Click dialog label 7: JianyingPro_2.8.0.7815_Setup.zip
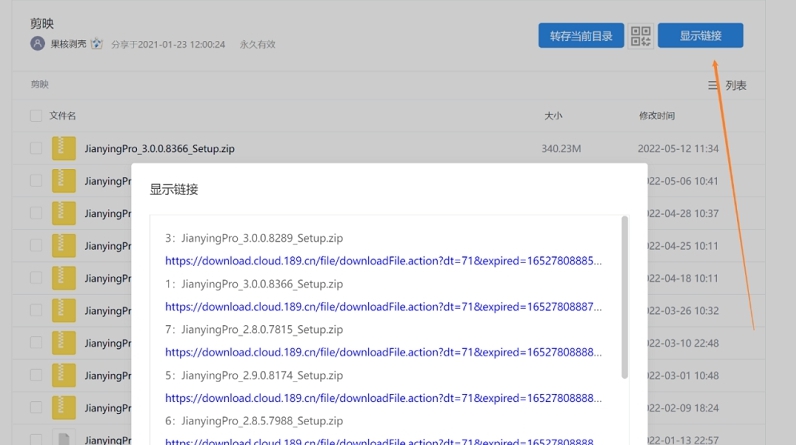The image size is (796, 445). [x=254, y=329]
